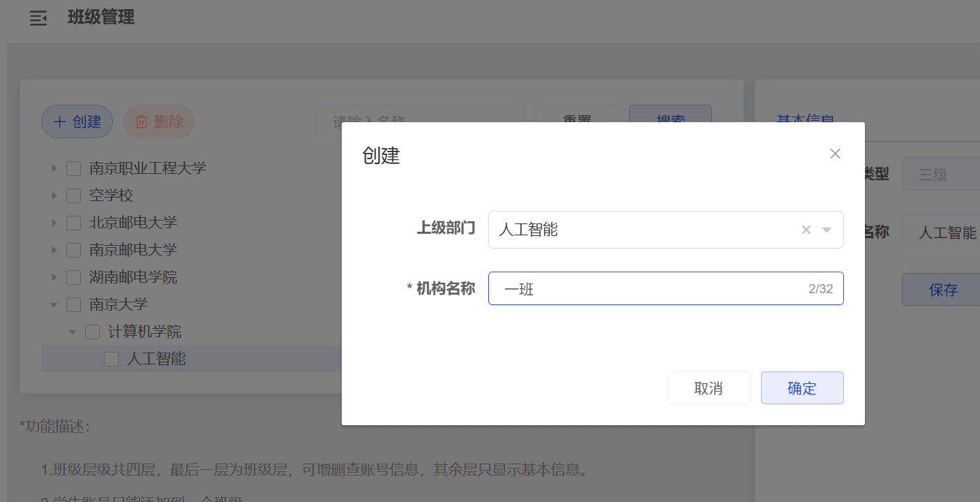Expand the 湖南邮电学院 tree node
The image size is (980, 502).
tap(54, 277)
